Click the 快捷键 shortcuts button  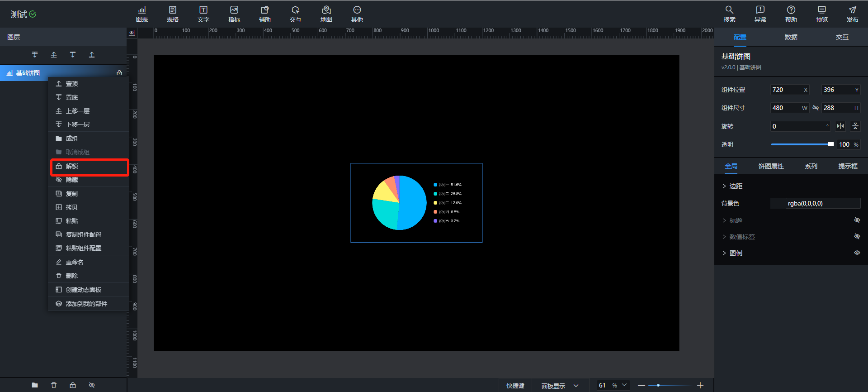pos(515,386)
